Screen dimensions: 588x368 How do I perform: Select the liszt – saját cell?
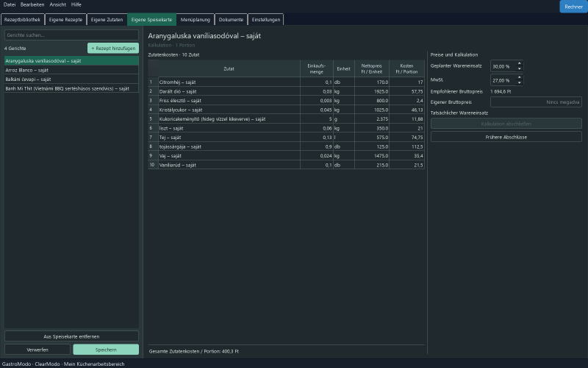point(229,128)
